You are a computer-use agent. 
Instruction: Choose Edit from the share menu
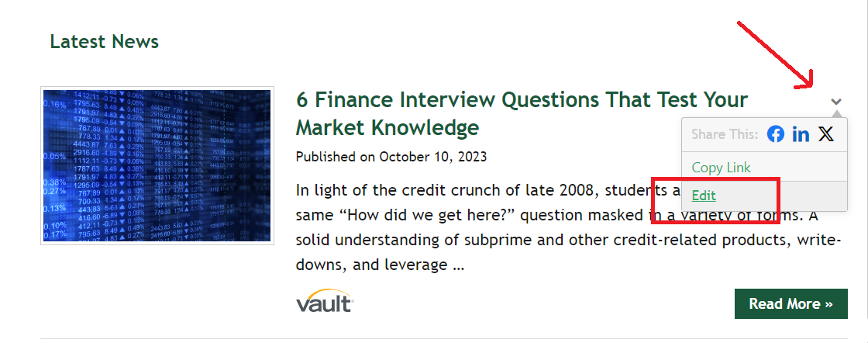click(704, 196)
